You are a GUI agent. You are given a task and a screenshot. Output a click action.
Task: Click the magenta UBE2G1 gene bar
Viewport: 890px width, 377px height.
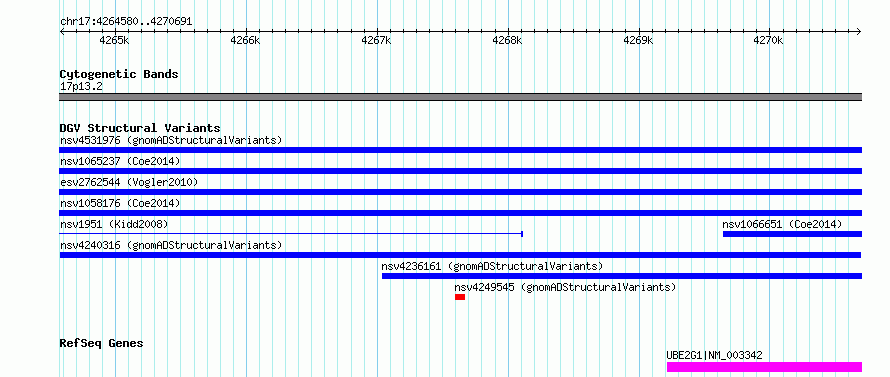click(x=765, y=367)
